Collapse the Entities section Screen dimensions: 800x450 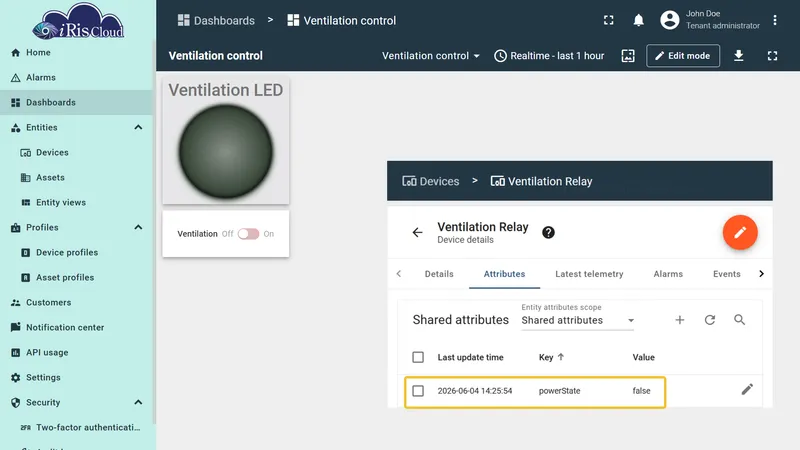[x=138, y=128]
